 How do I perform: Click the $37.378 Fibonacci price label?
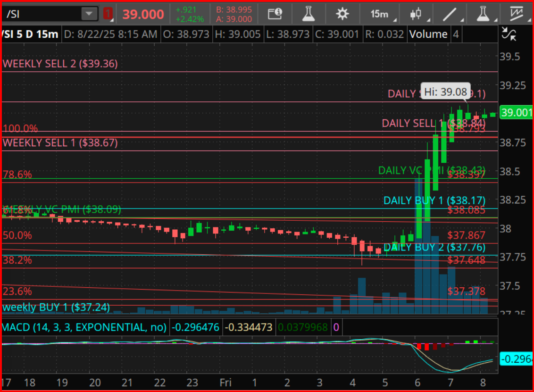coord(466,291)
